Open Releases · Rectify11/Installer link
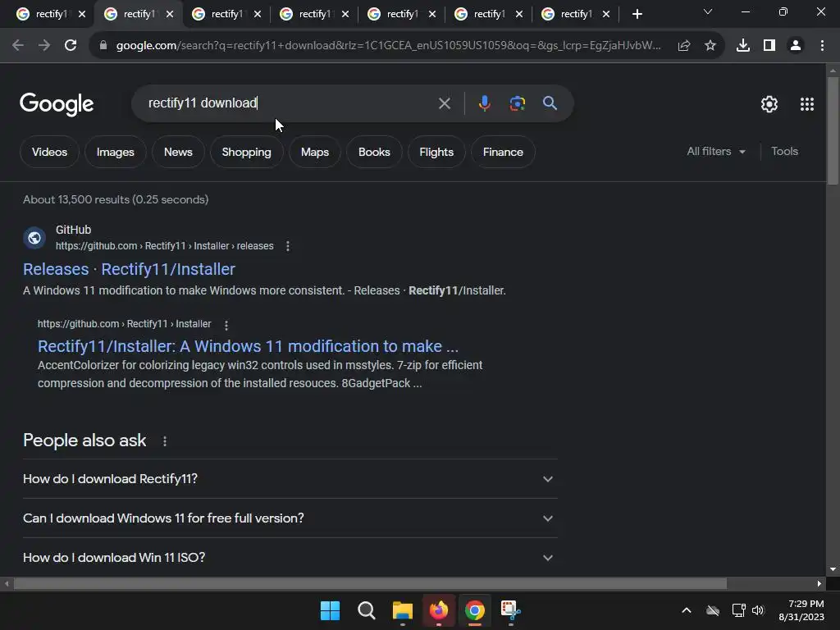The height and width of the screenshot is (630, 840). [129, 269]
